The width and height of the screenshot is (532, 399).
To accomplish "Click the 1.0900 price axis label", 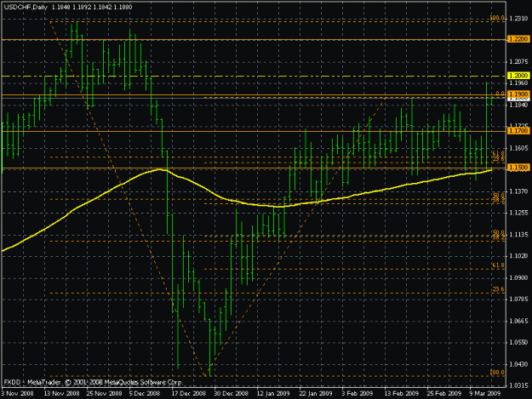I will 518,277.
